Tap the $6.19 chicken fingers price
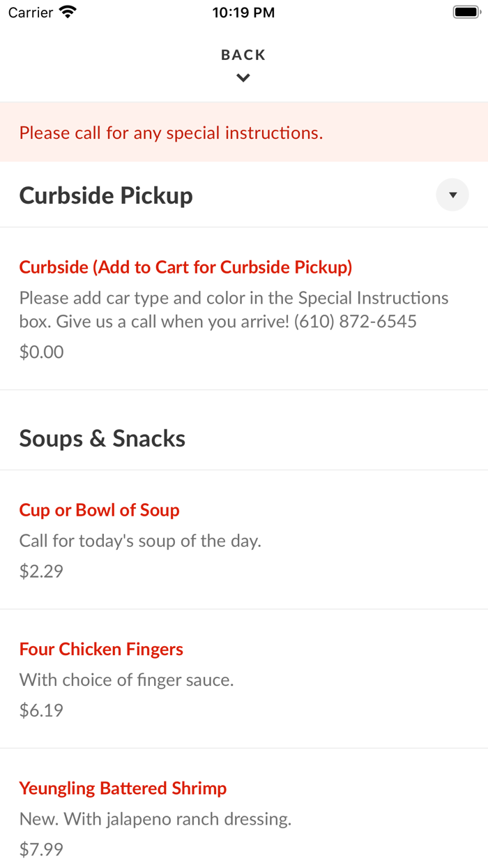 click(41, 710)
